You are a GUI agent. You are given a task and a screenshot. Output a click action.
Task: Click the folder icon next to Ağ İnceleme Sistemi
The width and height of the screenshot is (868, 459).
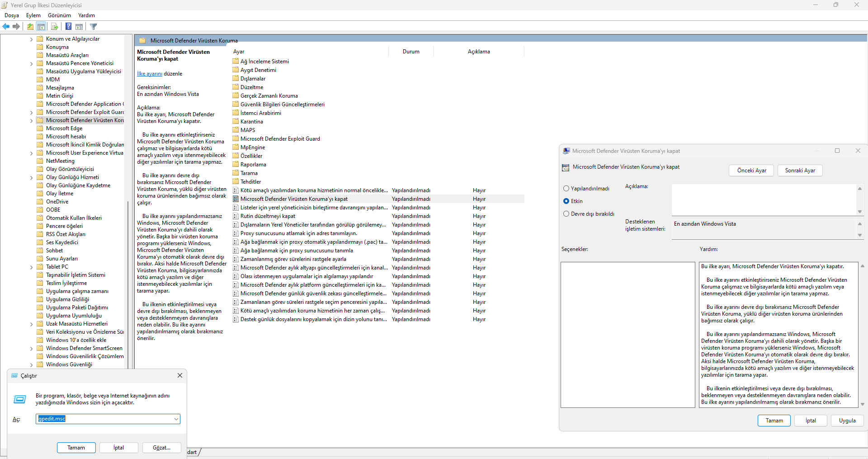236,61
